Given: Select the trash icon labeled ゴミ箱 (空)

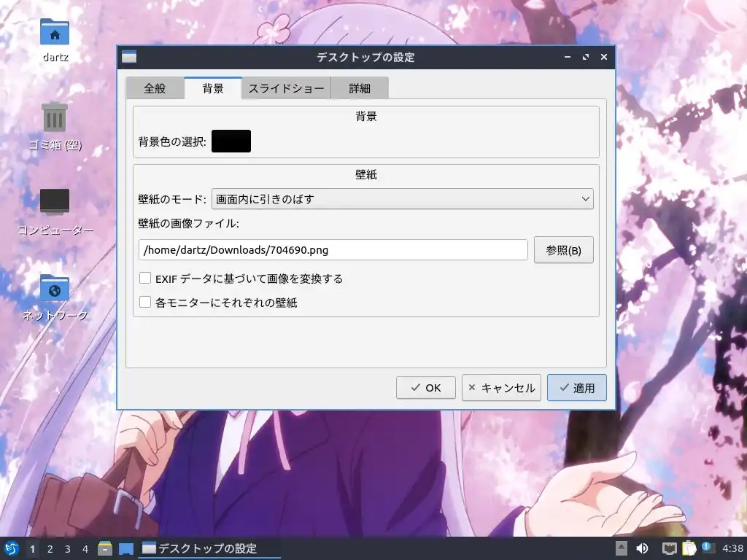Looking at the screenshot, I should [54, 117].
